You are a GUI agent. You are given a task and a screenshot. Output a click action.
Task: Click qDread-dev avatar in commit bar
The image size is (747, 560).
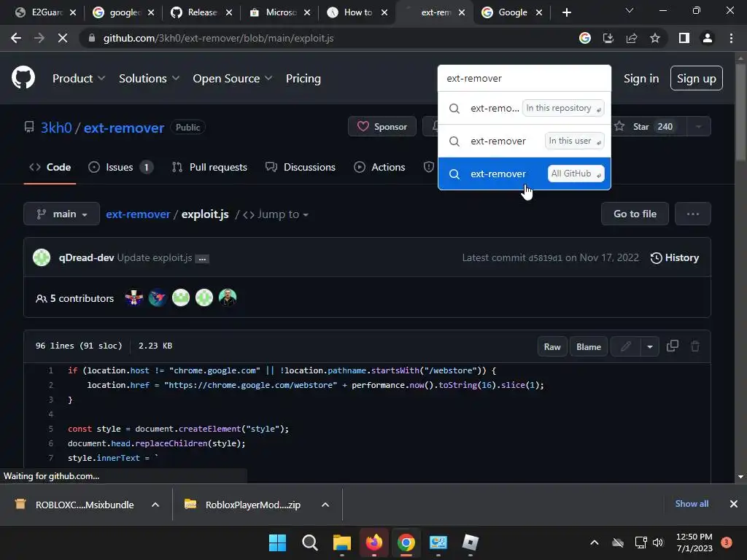pos(42,257)
